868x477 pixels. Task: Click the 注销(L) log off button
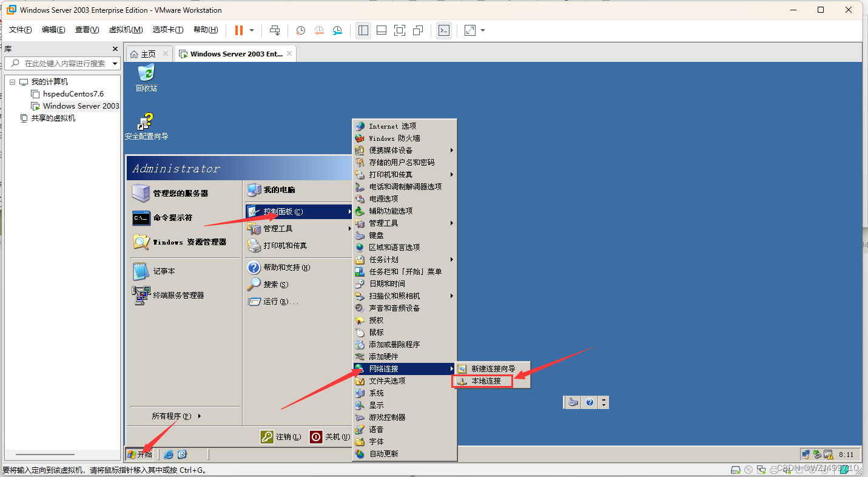[x=281, y=437]
